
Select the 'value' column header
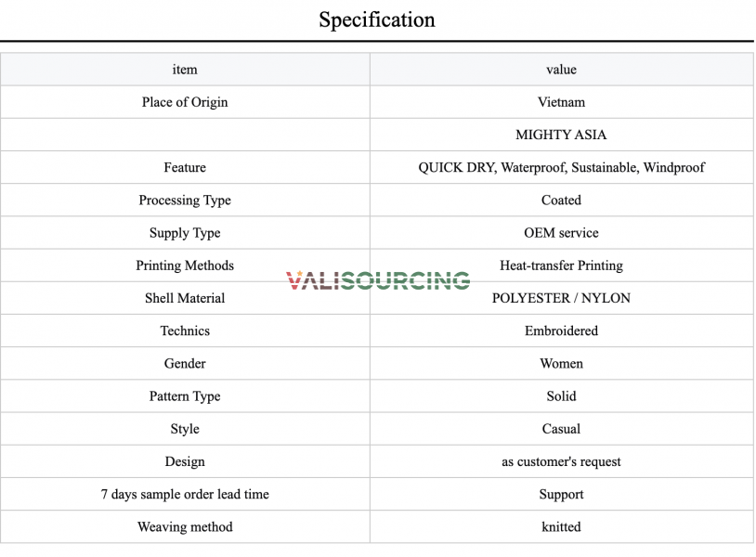coord(561,70)
